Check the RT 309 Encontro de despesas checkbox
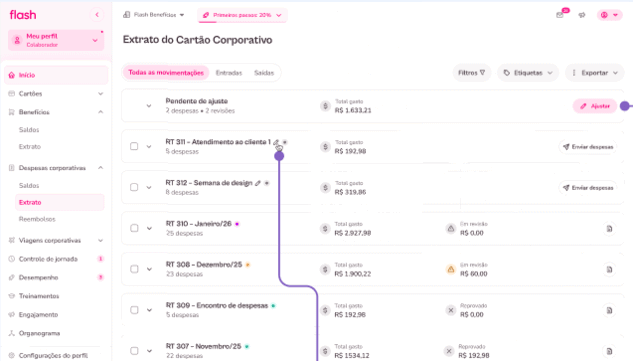The image size is (633, 361). (134, 310)
